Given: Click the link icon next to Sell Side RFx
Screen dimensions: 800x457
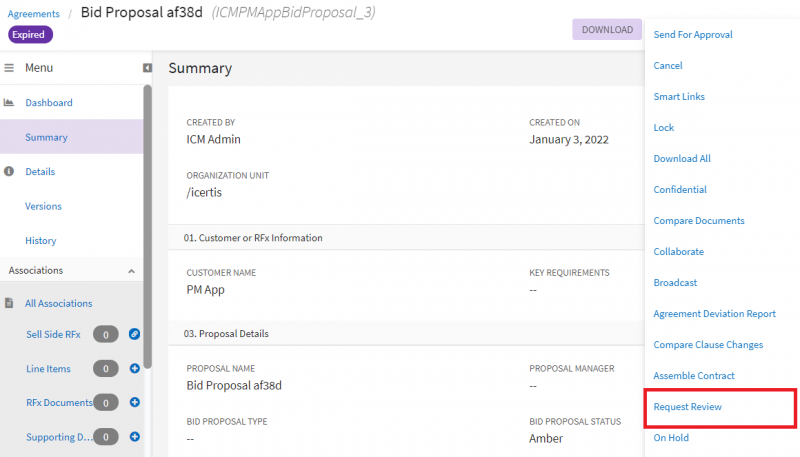Looking at the screenshot, I should click(x=134, y=334).
